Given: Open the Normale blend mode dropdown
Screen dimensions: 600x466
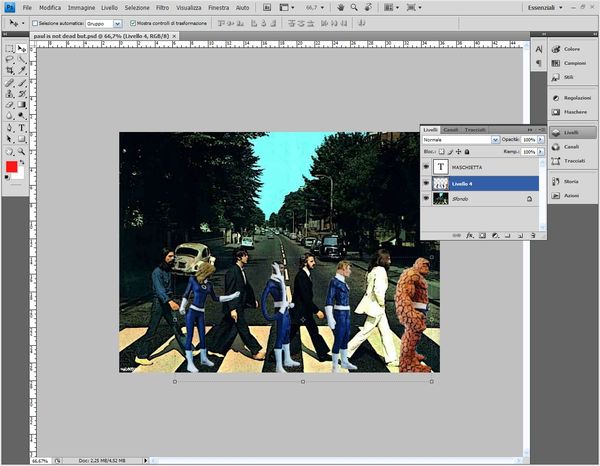Looking at the screenshot, I should [495, 140].
